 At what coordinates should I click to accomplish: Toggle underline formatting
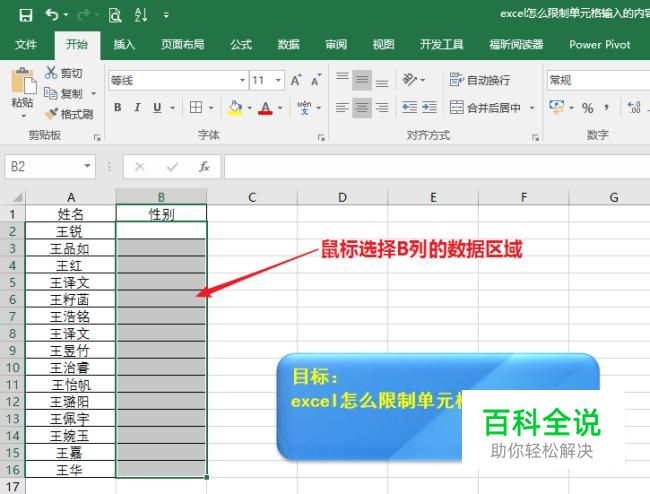click(157, 108)
